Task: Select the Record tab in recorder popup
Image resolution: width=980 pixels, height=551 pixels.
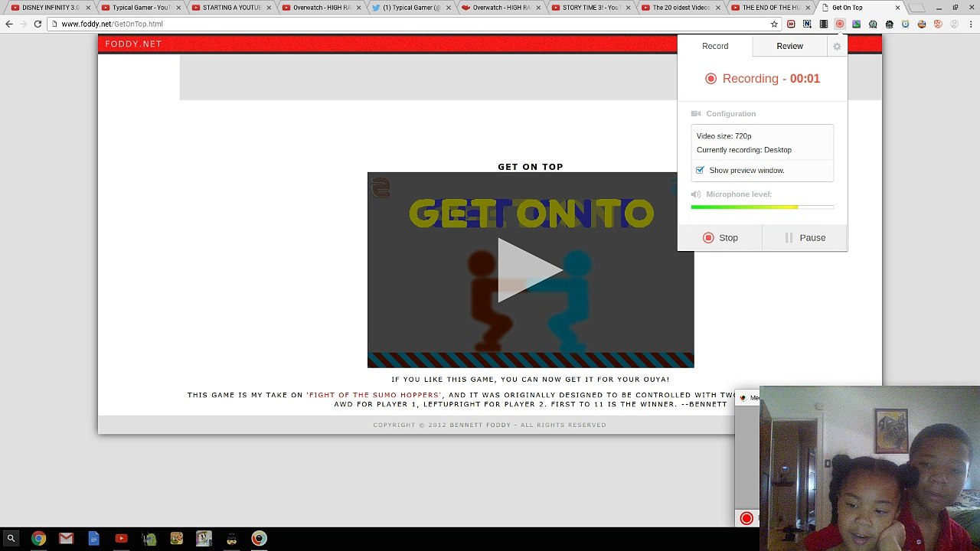Action: coord(715,46)
